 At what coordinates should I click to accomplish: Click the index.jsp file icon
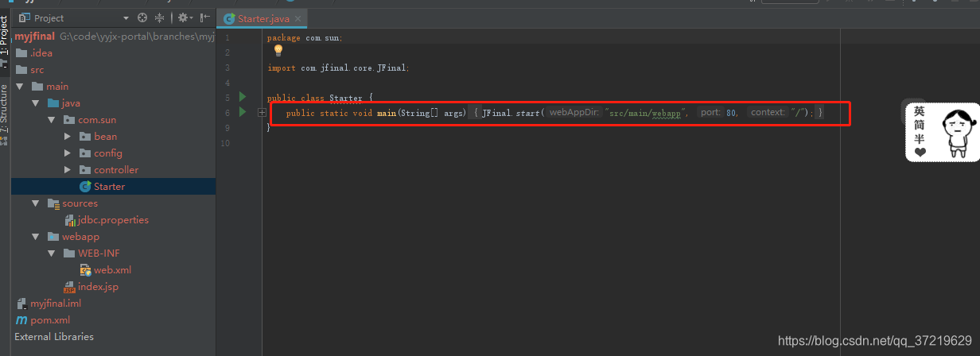tap(69, 286)
